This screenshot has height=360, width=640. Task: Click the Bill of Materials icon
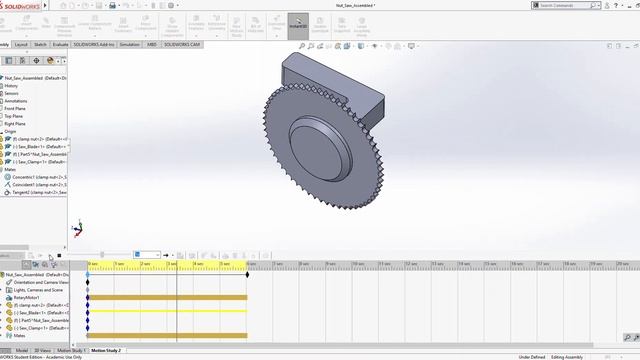click(x=256, y=25)
